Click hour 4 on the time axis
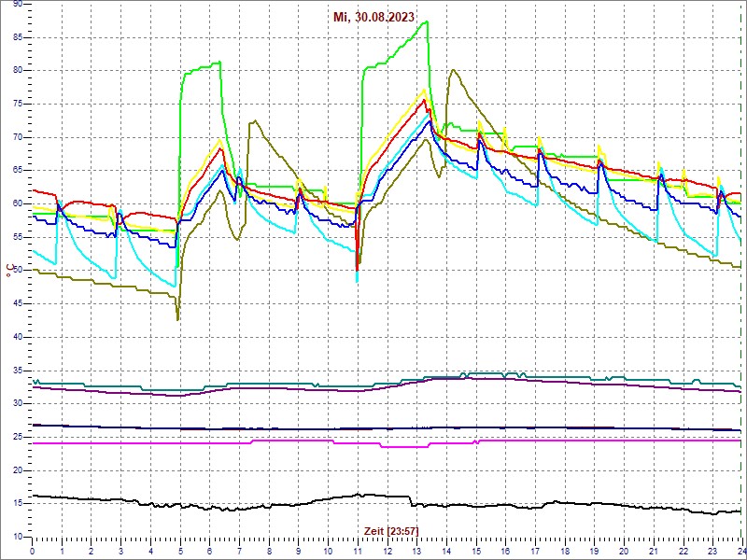 150,549
